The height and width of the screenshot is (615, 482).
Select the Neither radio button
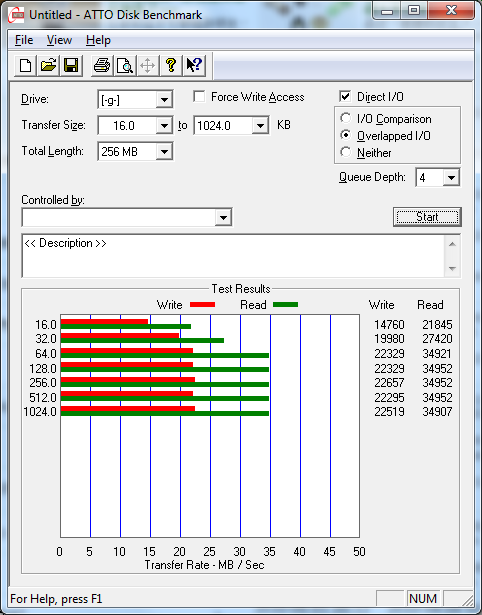[346, 152]
